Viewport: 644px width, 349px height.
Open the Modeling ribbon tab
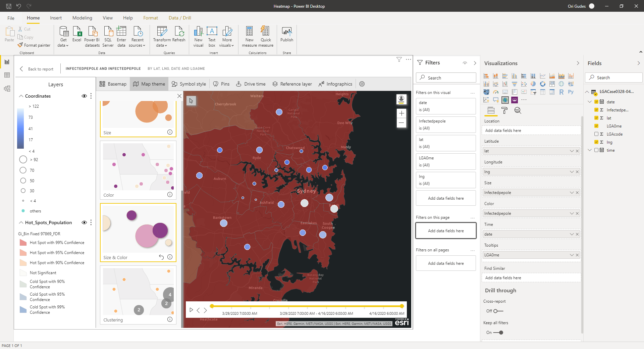82,18
